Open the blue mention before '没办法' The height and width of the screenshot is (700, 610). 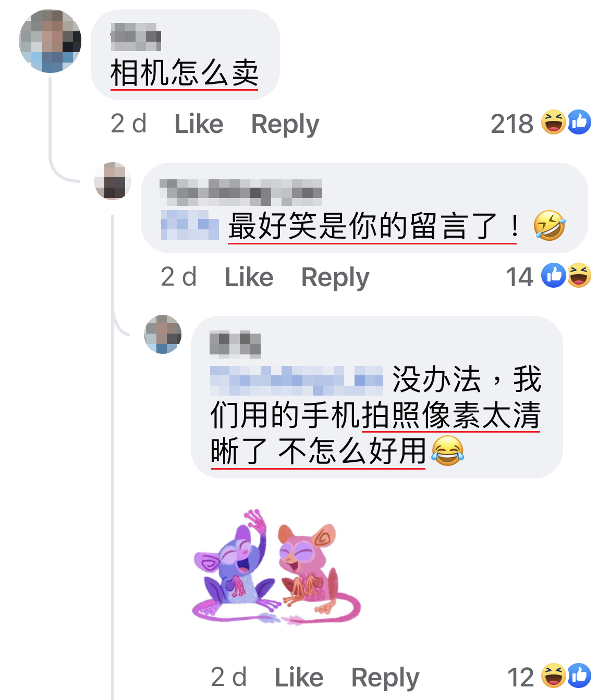(297, 380)
